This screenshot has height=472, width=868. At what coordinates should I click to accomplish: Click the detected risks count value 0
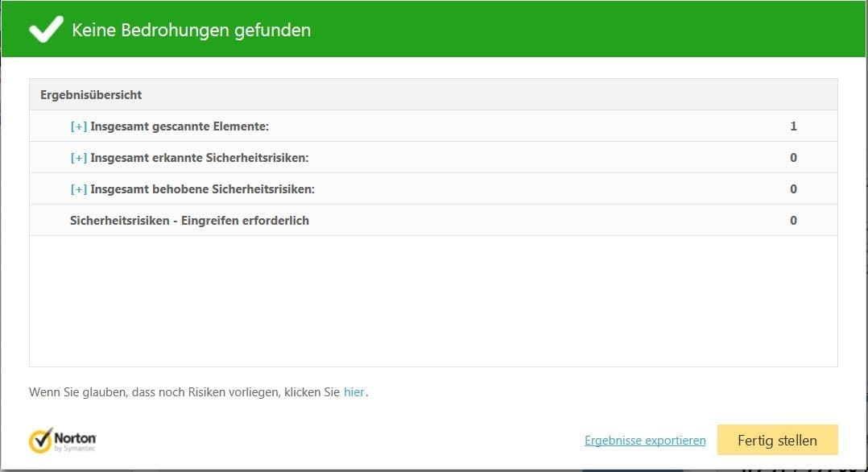793,158
